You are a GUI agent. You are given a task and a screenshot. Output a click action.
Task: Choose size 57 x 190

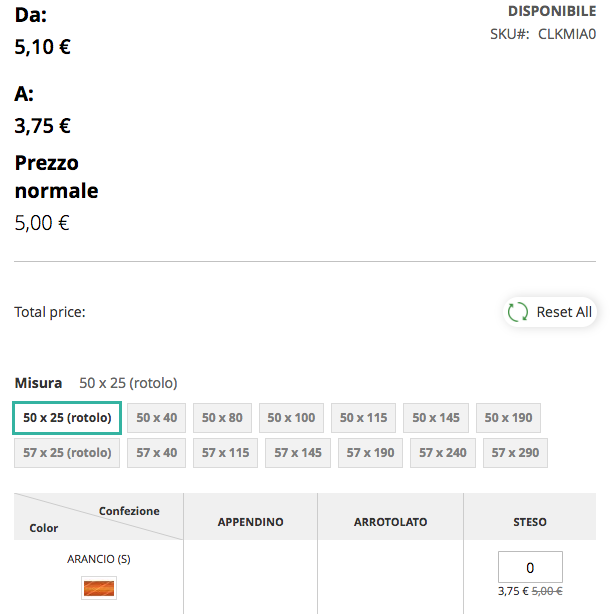371,453
